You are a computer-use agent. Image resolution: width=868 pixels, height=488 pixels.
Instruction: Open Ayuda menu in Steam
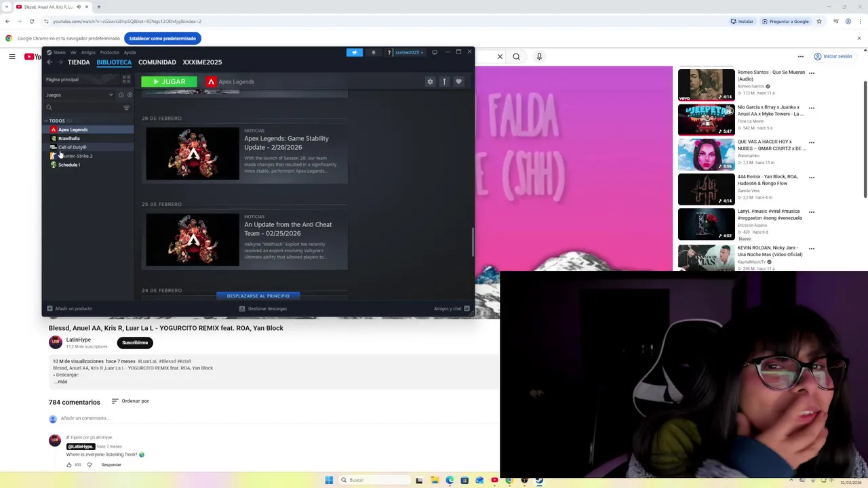pos(130,52)
